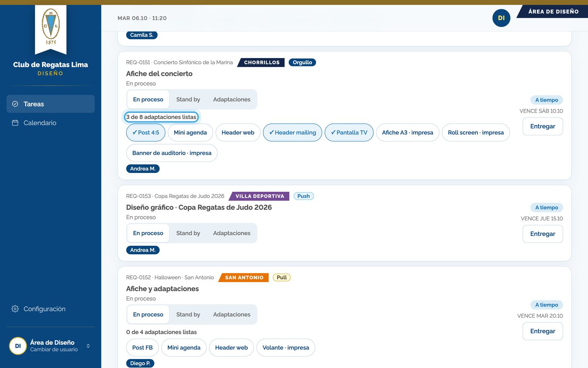Screen dimensions: 588x368
Task: Set Afiche del concierto to Stand by
Action: [x=188, y=99]
